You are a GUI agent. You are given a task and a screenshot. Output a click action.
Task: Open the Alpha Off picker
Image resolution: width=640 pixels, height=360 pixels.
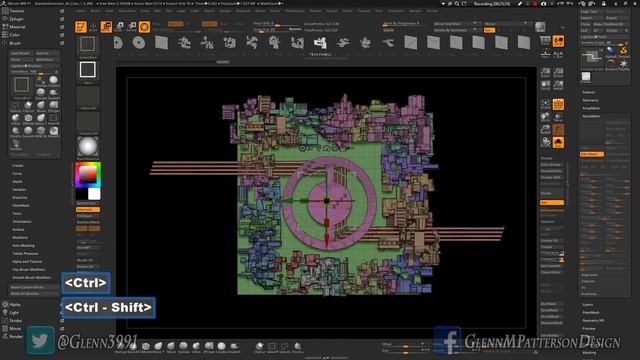tap(87, 96)
